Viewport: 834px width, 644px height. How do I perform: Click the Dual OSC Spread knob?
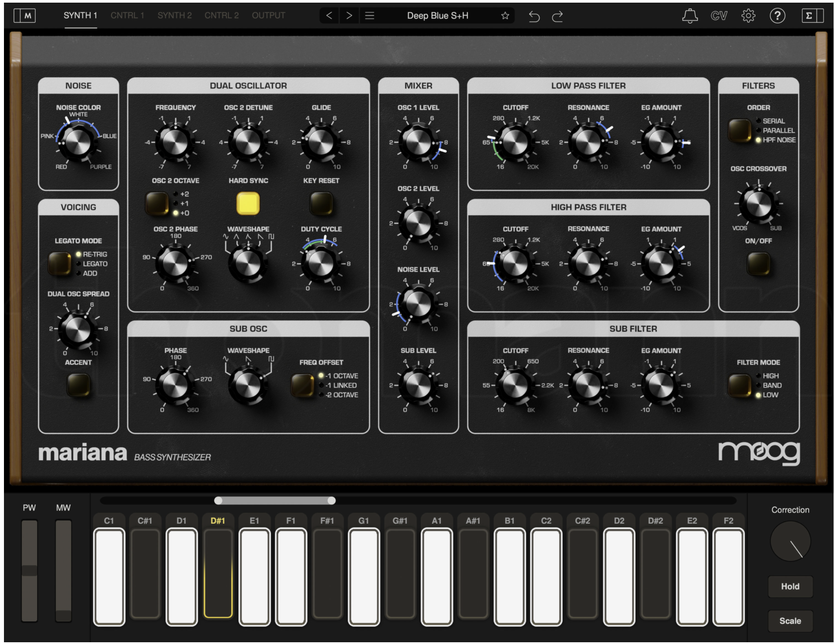point(78,329)
